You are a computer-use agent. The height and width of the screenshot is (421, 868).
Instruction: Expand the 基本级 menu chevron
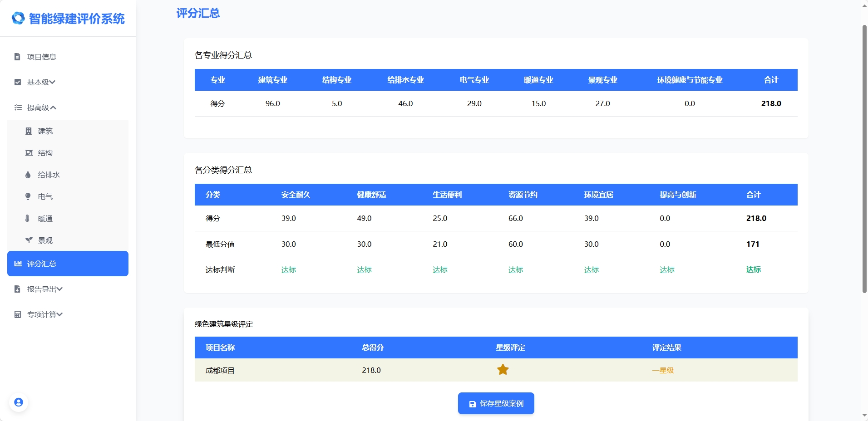click(53, 82)
